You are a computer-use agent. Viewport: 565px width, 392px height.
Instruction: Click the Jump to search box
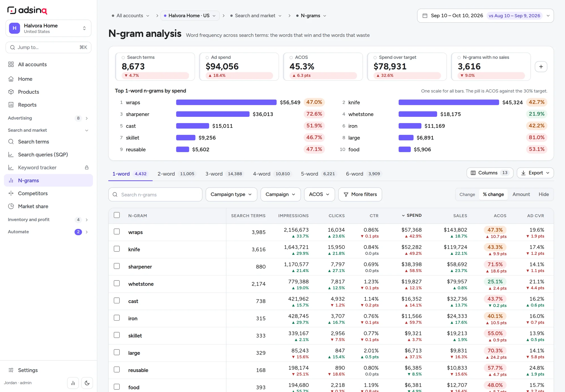[48, 47]
